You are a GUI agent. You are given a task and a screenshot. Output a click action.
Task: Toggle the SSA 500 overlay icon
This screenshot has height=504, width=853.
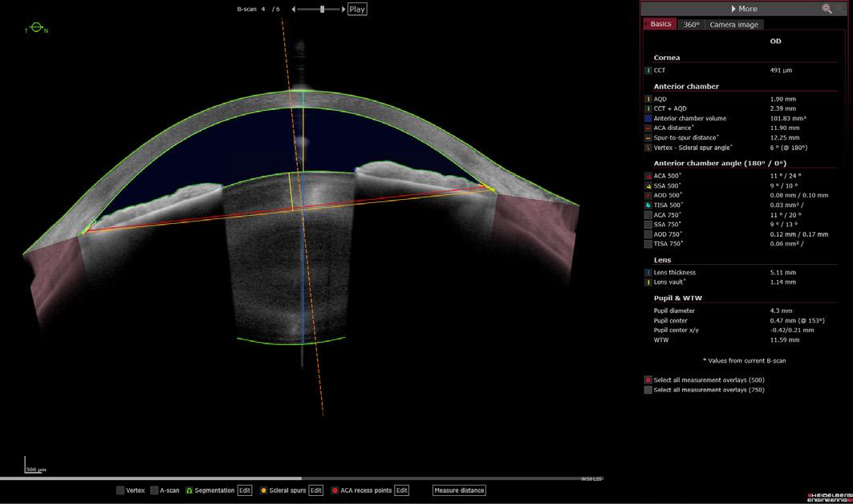tap(648, 185)
